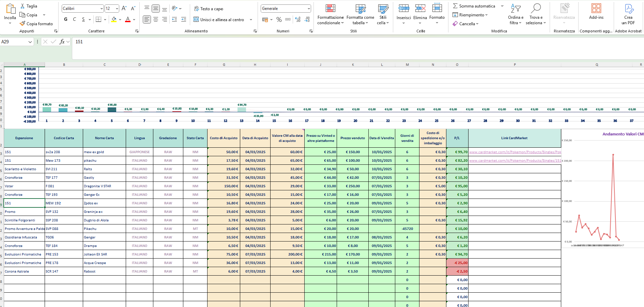Image resolution: width=644 pixels, height=307 pixels.
Task: Open Formatta come tabella menu
Action: click(360, 14)
